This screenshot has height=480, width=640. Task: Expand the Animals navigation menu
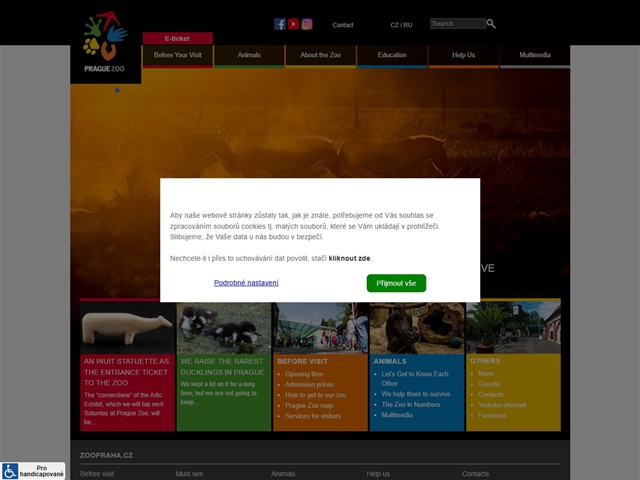click(249, 56)
